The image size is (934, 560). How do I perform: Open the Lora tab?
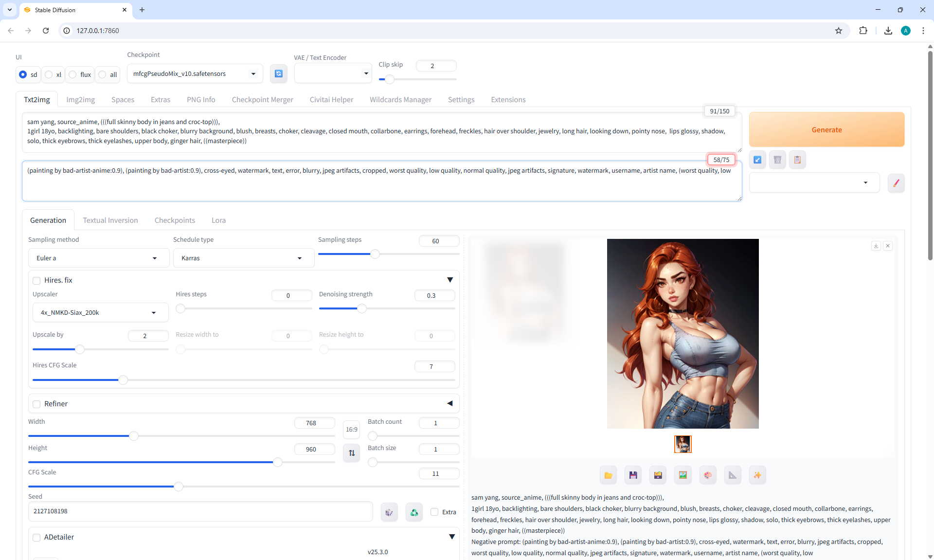click(x=218, y=220)
